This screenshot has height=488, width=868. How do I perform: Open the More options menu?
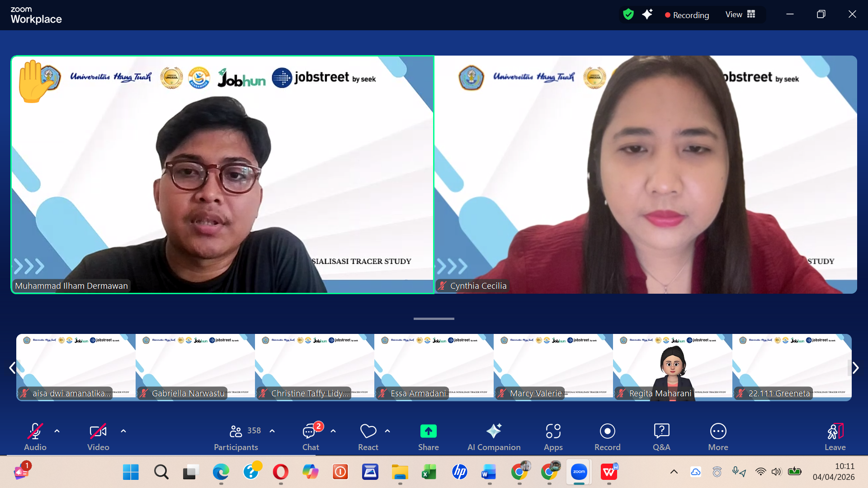coord(718,437)
